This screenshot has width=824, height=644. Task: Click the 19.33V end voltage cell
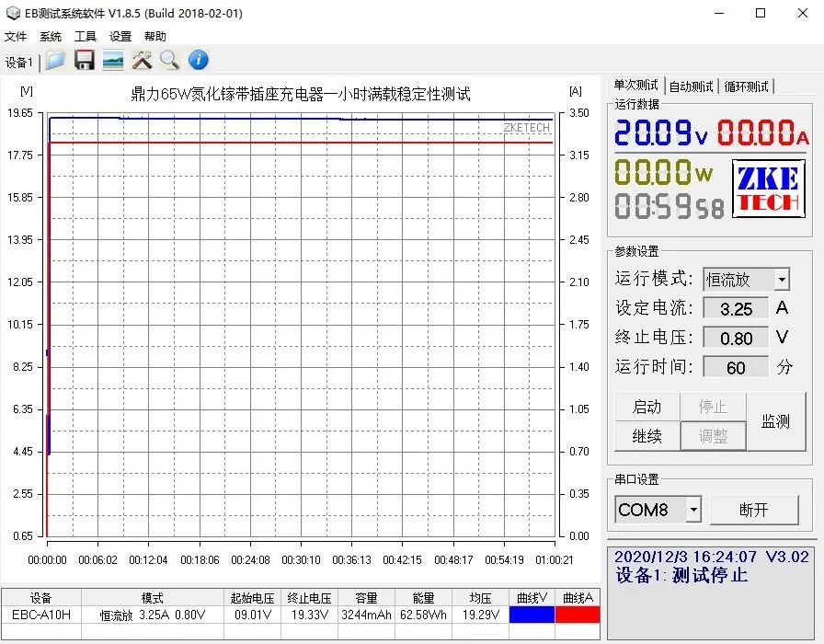[x=310, y=615]
